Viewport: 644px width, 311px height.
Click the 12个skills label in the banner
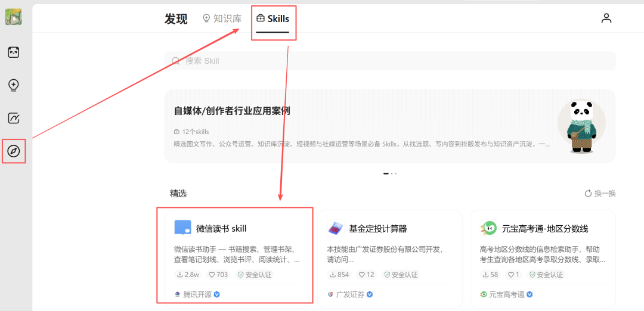pyautogui.click(x=191, y=132)
